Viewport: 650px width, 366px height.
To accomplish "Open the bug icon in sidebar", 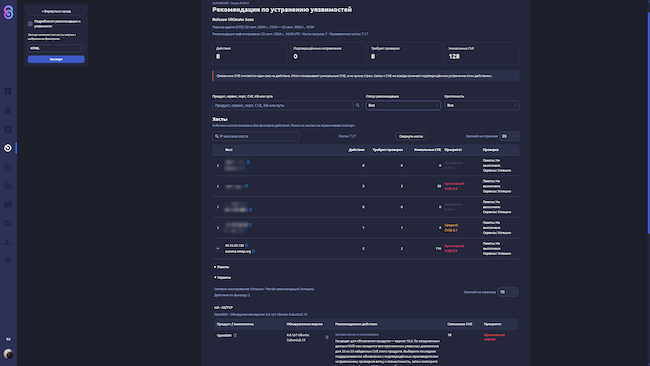I will pos(8,110).
